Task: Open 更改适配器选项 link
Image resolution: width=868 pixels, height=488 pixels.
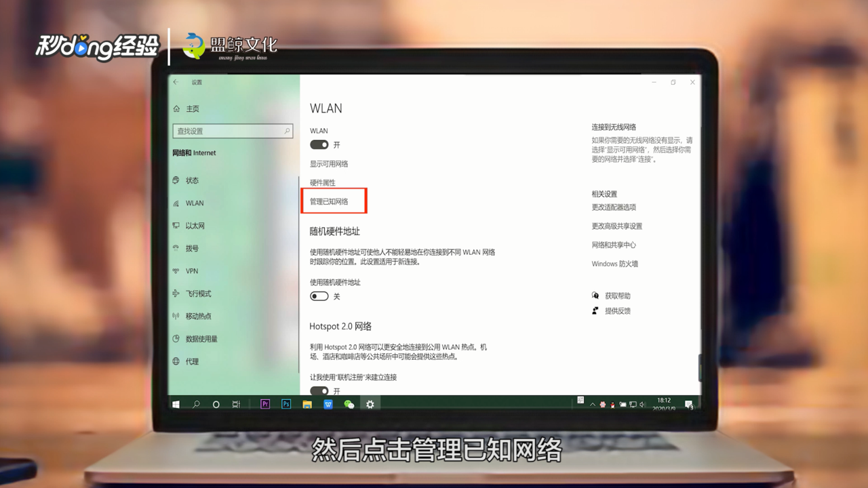Action: click(x=614, y=207)
